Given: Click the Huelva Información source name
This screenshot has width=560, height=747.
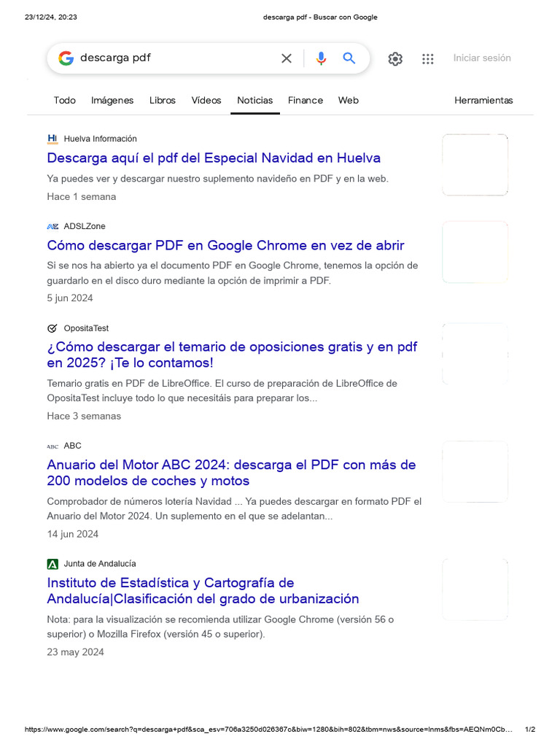Looking at the screenshot, I should click(101, 139).
